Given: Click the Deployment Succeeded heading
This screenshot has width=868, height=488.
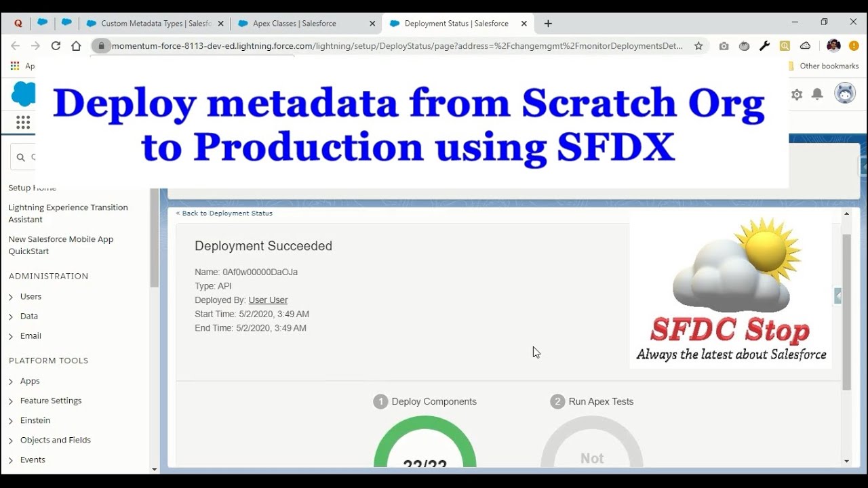Looking at the screenshot, I should click(263, 246).
